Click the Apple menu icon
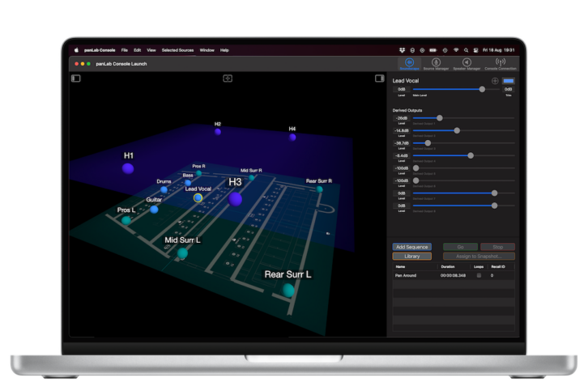Image resolution: width=588 pixels, height=382 pixels. coord(78,50)
